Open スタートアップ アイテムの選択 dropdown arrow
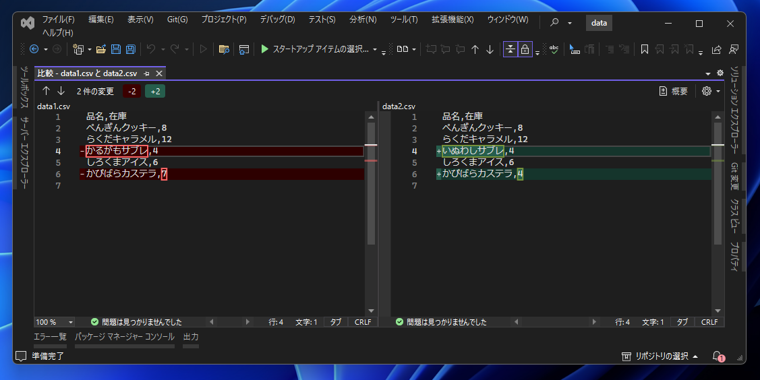 [375, 49]
